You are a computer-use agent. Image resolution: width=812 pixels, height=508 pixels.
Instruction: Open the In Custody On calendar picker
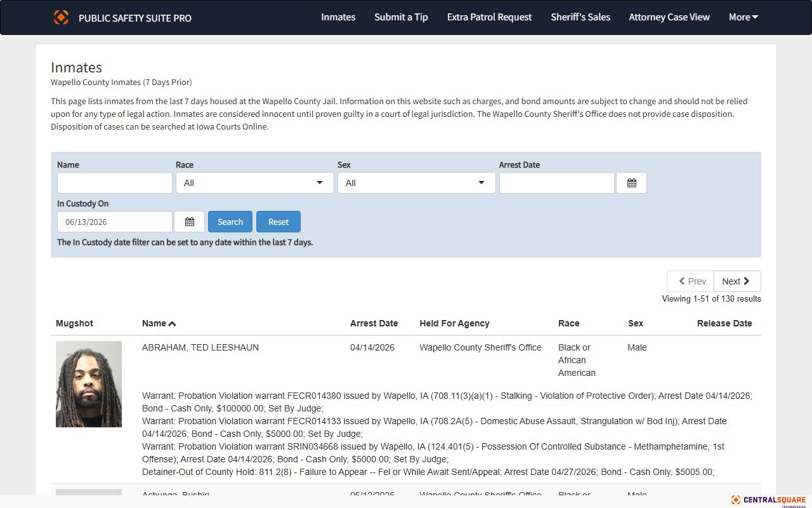pyautogui.click(x=189, y=222)
